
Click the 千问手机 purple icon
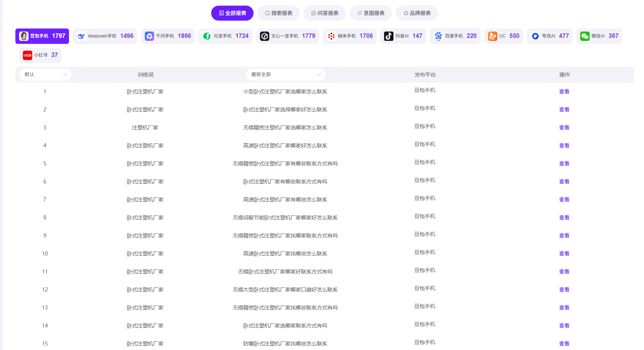(149, 36)
